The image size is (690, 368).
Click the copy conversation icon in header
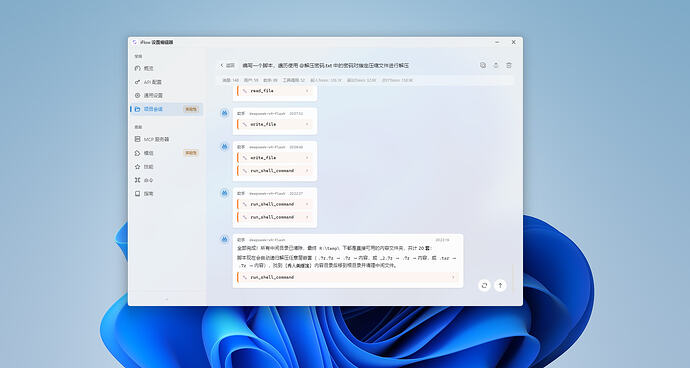tap(483, 65)
